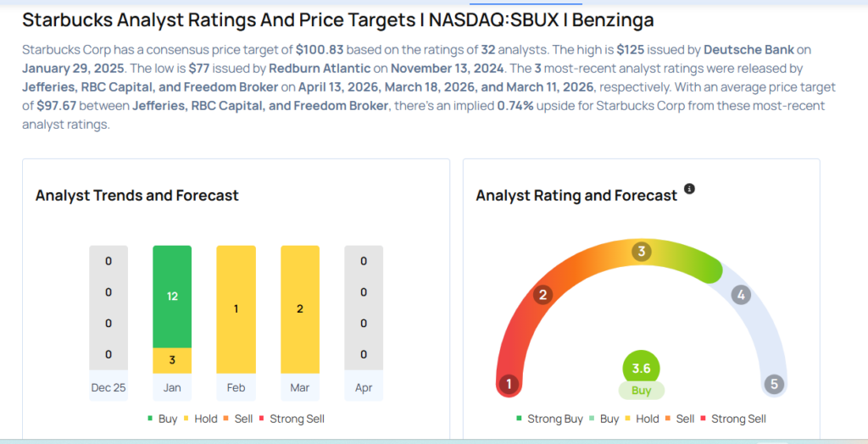Viewport: 868px width, 444px height.
Task: Click gauge marker number 5
Action: coord(774,384)
